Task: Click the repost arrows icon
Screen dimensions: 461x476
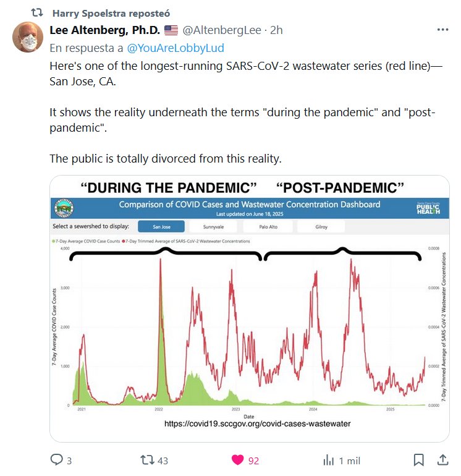Action: coord(147,460)
